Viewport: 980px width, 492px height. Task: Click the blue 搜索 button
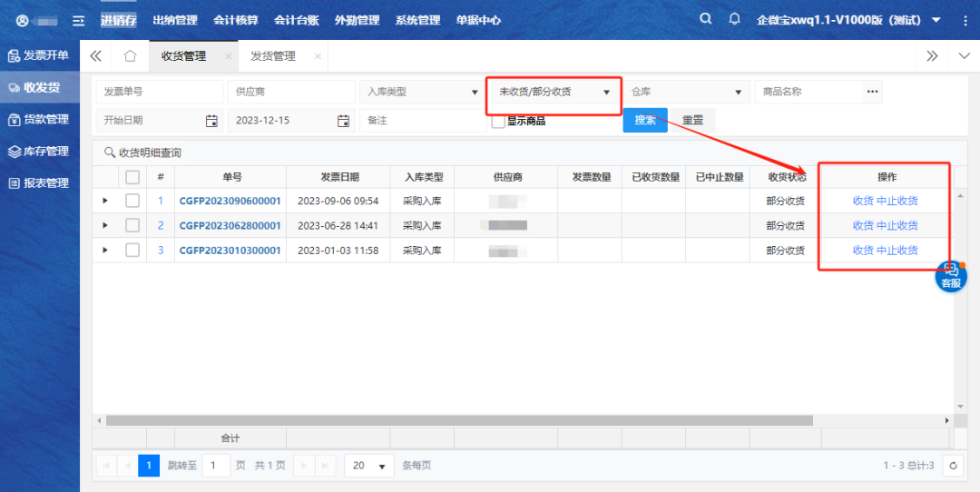point(645,121)
